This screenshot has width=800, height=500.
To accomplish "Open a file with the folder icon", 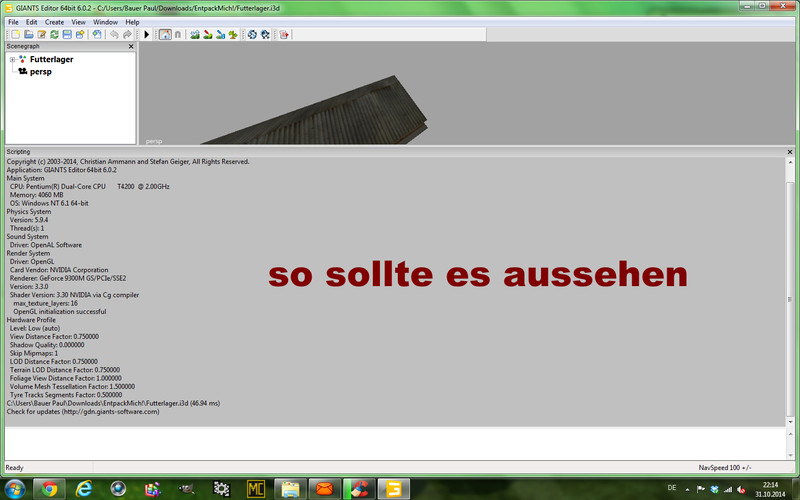I will (x=29, y=34).
